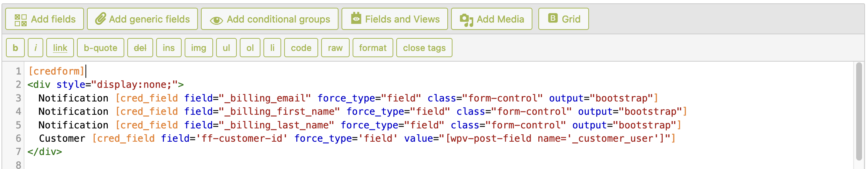Insert an unordered list with ul
This screenshot has width=868, height=169.
(226, 48)
